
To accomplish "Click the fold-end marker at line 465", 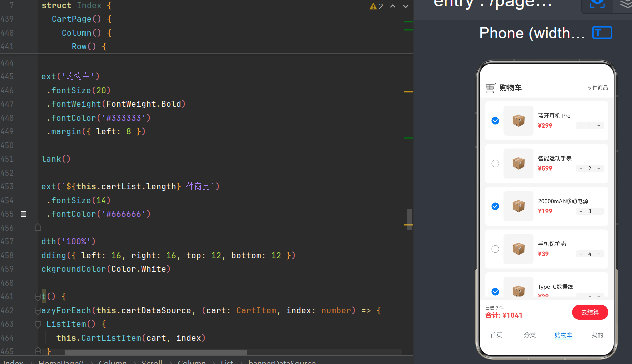I will (x=38, y=351).
